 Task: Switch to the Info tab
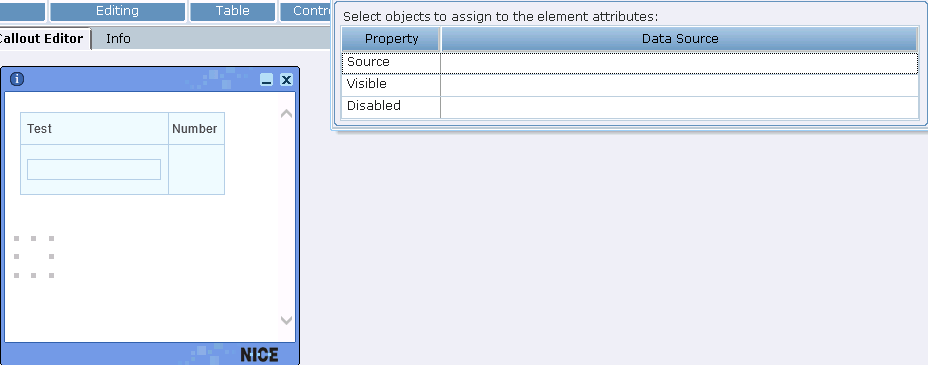click(x=118, y=38)
